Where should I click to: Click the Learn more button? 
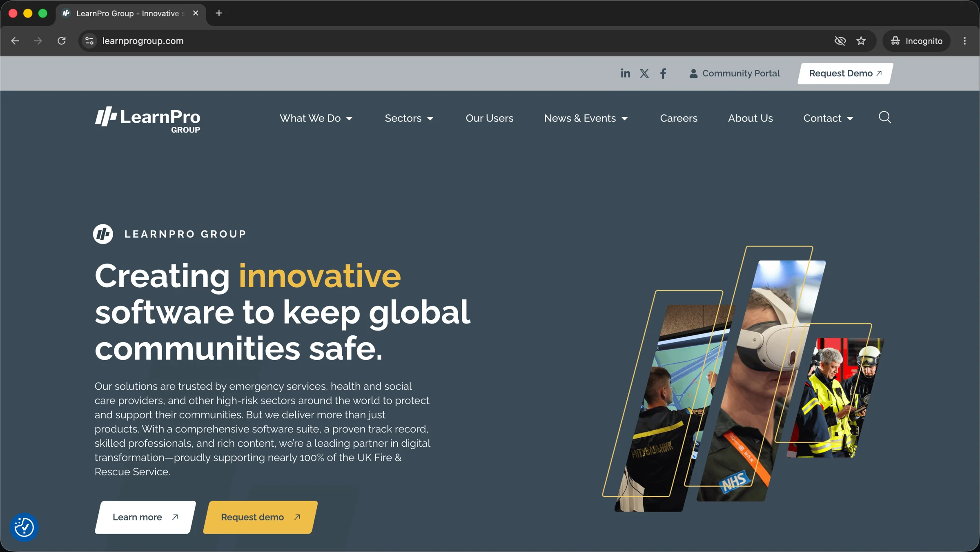point(145,517)
